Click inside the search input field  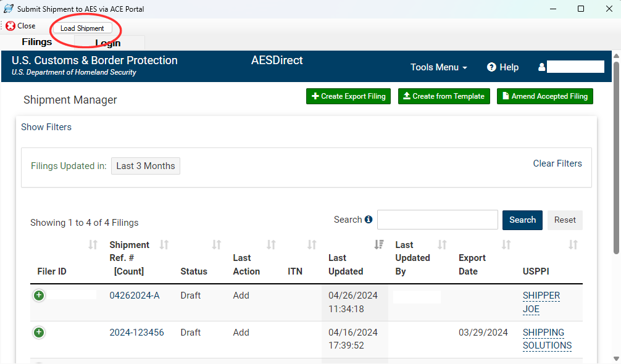(x=437, y=220)
